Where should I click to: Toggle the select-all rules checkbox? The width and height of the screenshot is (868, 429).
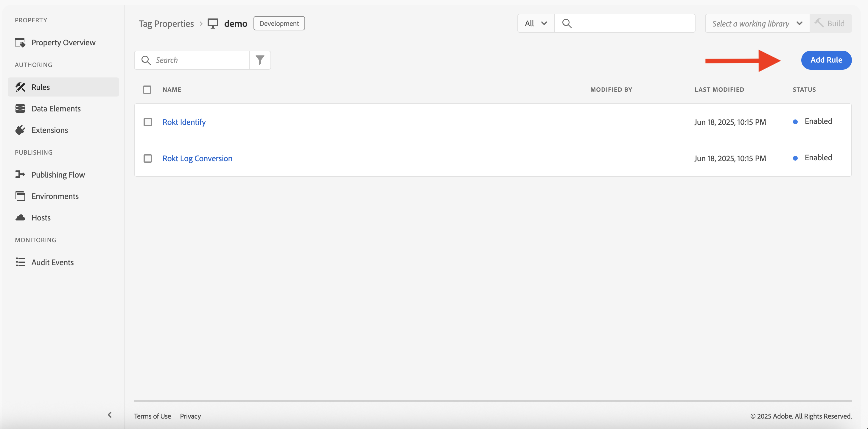pos(147,90)
